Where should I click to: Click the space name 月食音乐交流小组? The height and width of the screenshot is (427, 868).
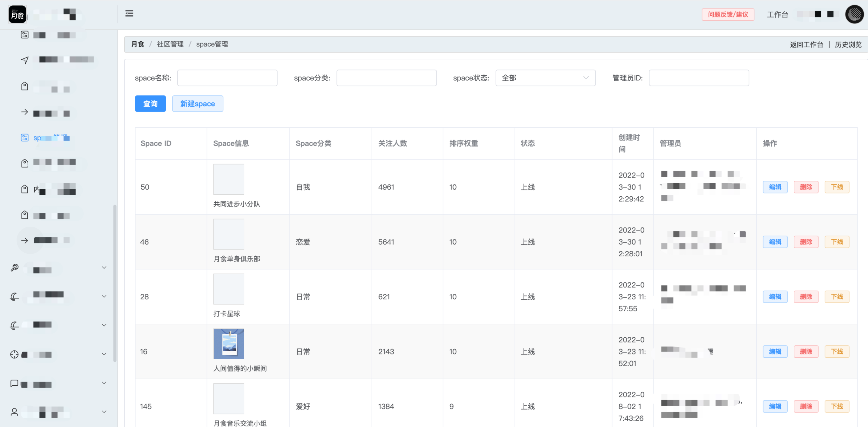(x=240, y=423)
